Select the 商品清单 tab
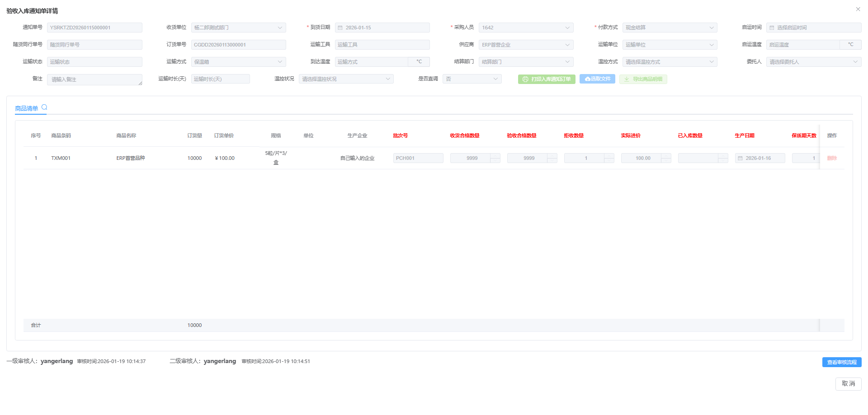Screen dimensions: 868x415 click(26, 108)
